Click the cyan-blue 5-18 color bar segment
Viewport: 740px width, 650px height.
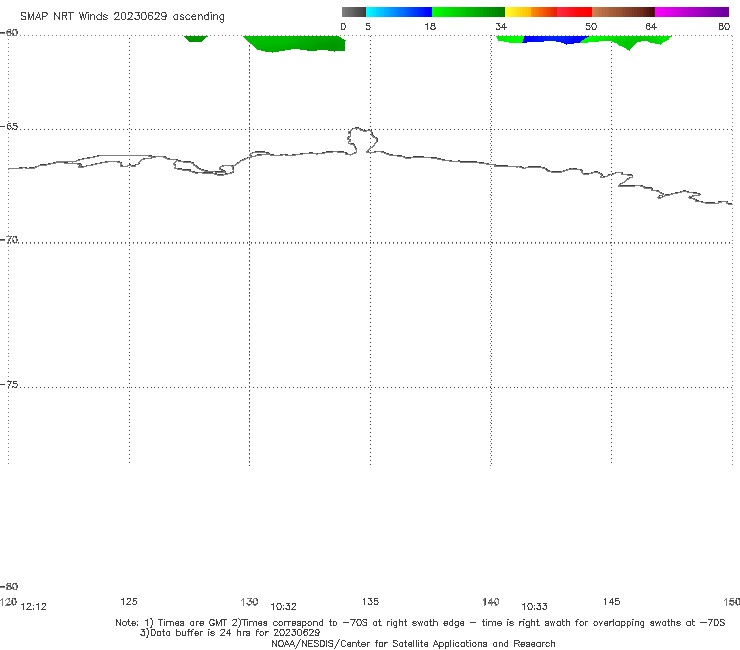[399, 12]
